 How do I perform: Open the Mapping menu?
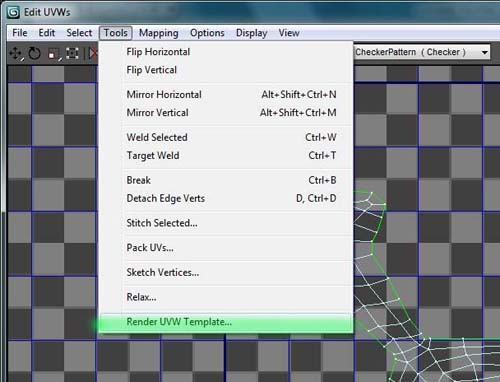click(x=159, y=33)
